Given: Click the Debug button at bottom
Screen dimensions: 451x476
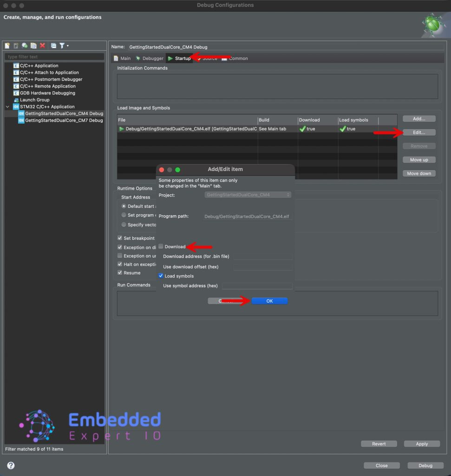Looking at the screenshot, I should click(x=425, y=466).
